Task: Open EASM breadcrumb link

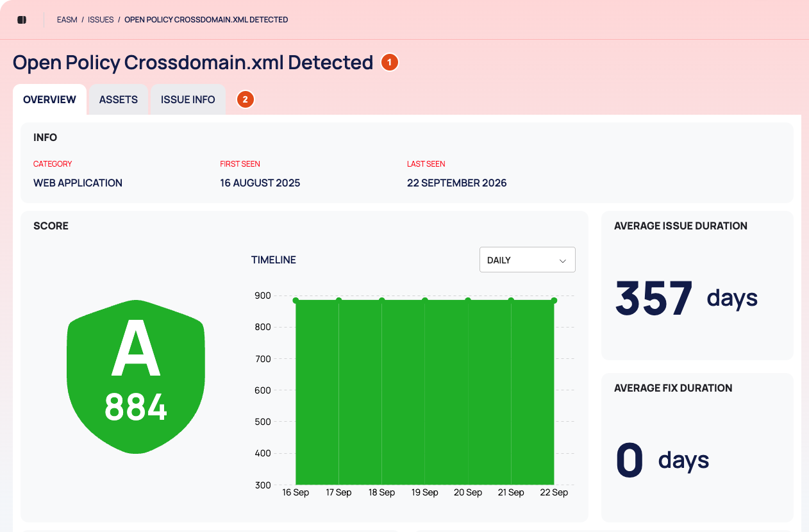Action: [x=67, y=20]
